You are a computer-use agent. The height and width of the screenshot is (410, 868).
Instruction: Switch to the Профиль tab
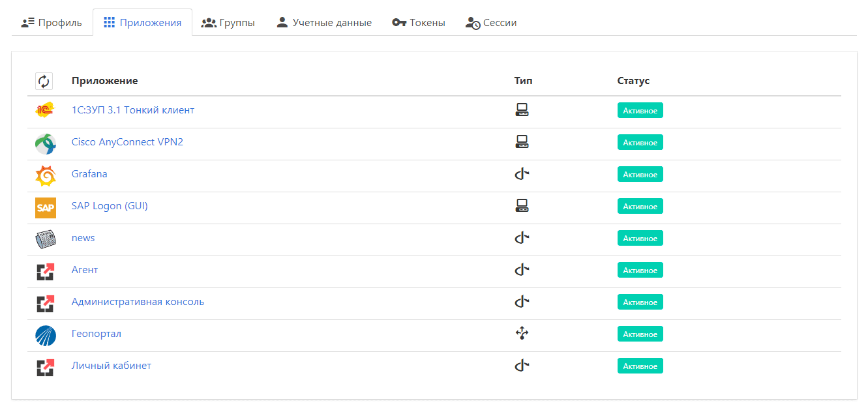click(52, 23)
